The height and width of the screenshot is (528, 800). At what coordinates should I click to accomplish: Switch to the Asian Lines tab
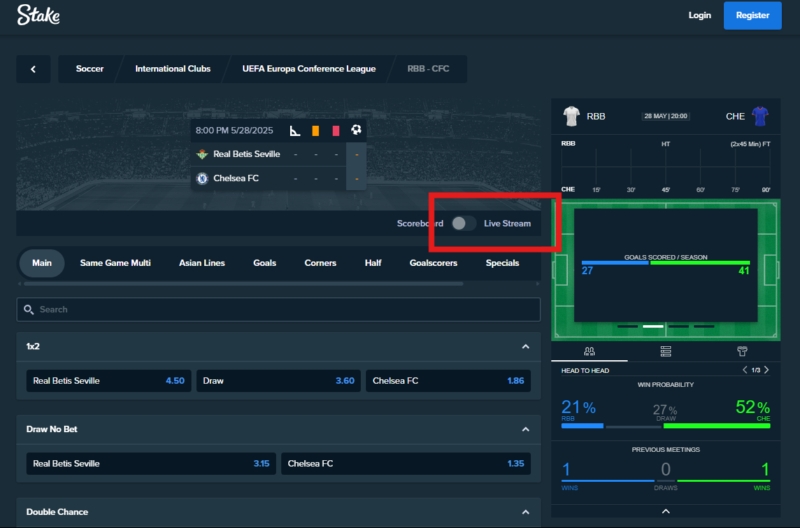(202, 263)
